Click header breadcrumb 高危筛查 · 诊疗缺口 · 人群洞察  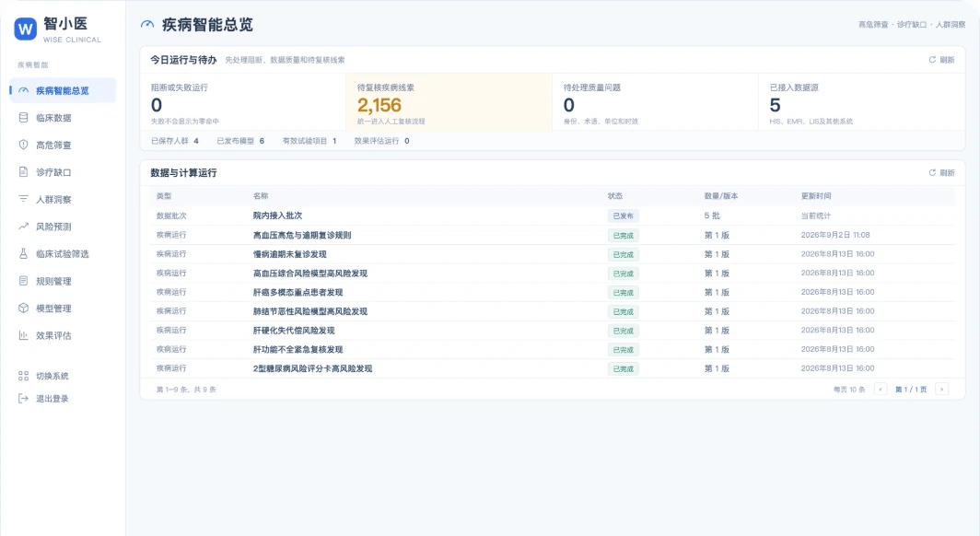(912, 25)
